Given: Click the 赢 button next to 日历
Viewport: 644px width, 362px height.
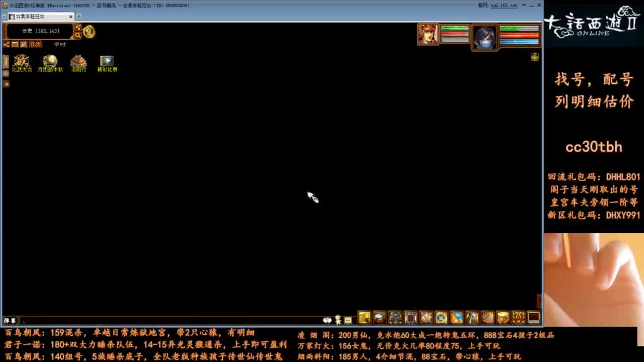Looking at the screenshot, I should (x=24, y=44).
